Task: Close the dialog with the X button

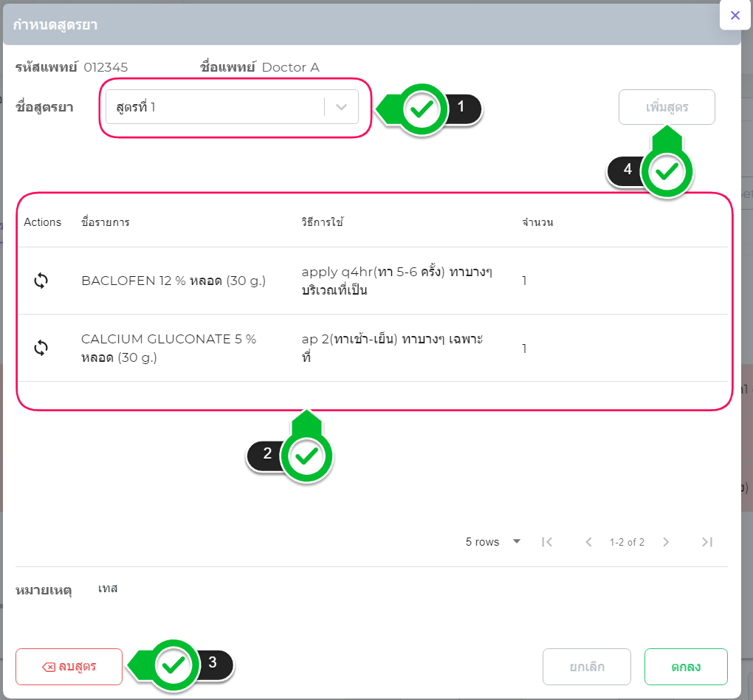Action: (735, 15)
